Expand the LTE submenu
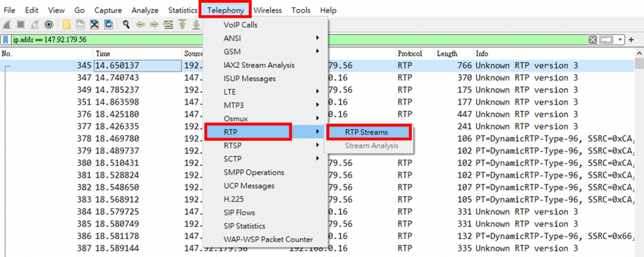 click(x=266, y=92)
